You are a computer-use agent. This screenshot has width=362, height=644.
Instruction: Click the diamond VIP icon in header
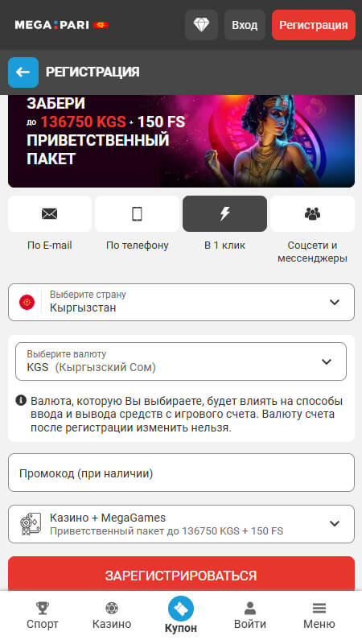[x=201, y=25]
